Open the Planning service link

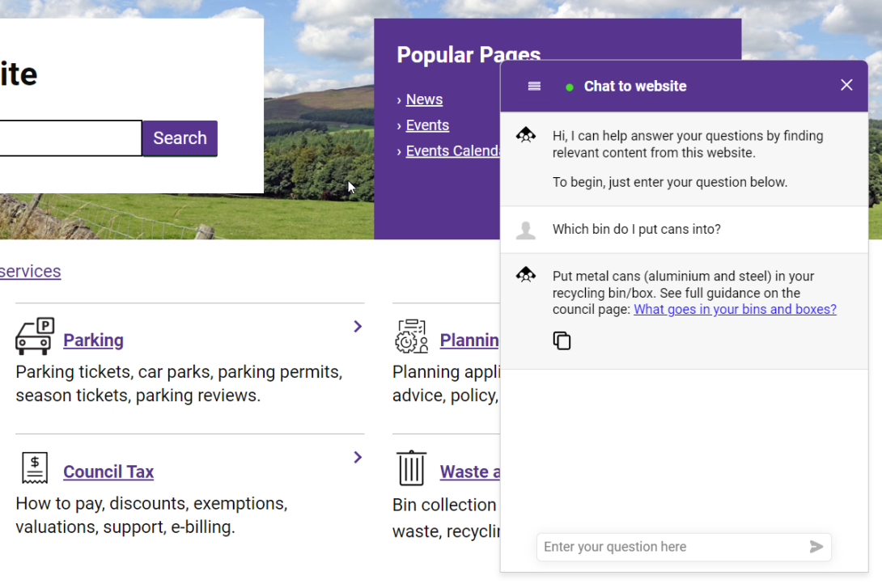click(x=469, y=340)
